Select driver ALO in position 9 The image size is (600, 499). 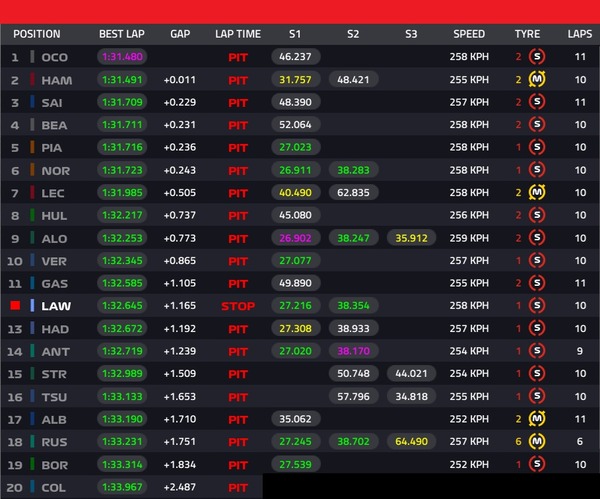tap(54, 239)
